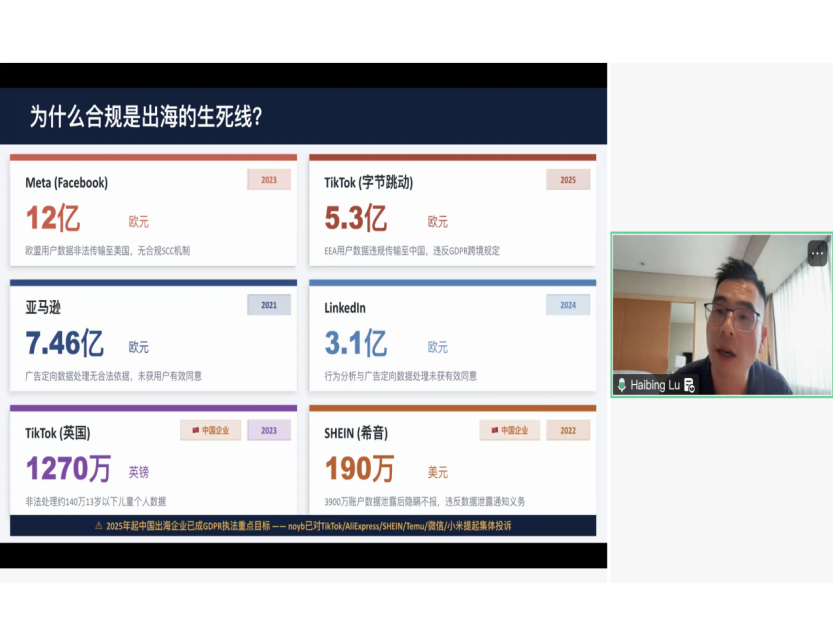
Task: Click the LinkedIn card heading
Action: click(x=345, y=308)
